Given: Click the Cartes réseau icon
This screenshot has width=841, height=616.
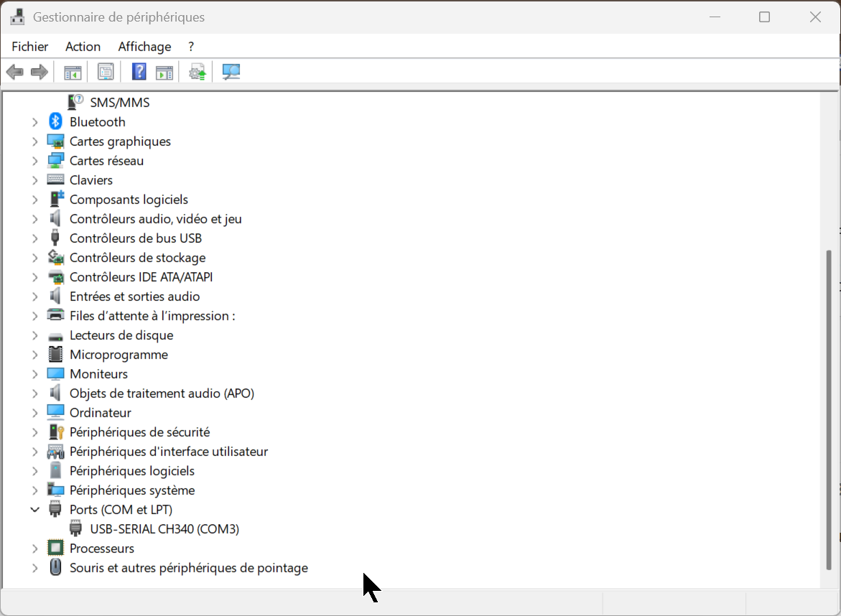Looking at the screenshot, I should pos(55,161).
